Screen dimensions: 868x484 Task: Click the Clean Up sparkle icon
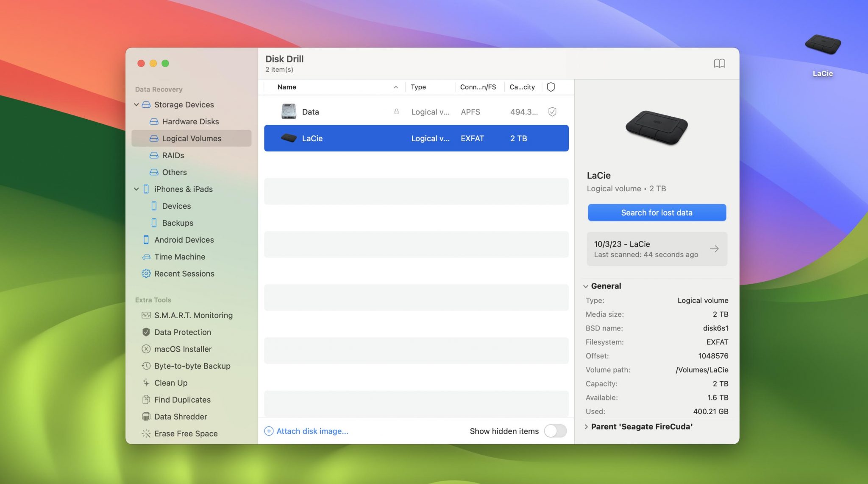point(146,383)
